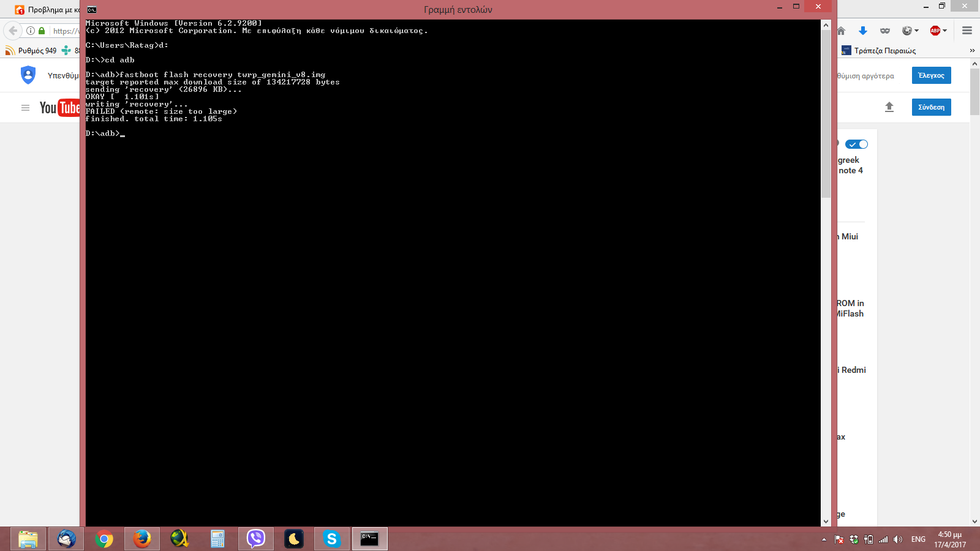This screenshot has height=551, width=980.
Task: Open Viber from the taskbar
Action: tap(256, 539)
